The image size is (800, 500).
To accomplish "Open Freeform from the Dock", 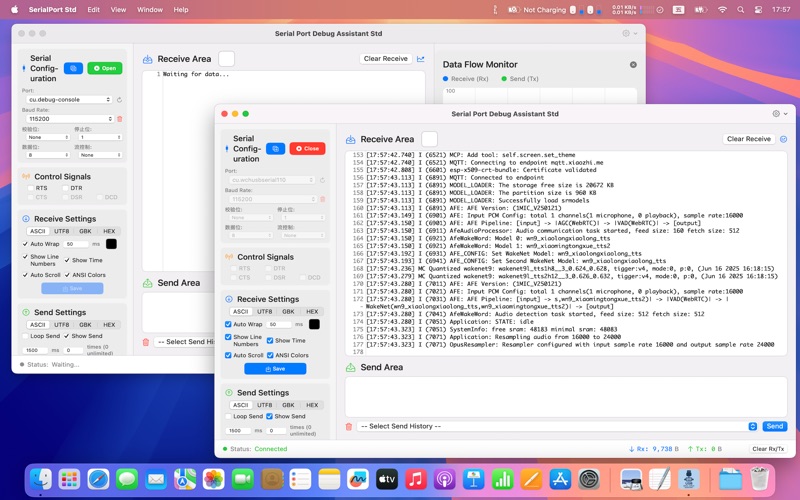I will click(x=358, y=479).
